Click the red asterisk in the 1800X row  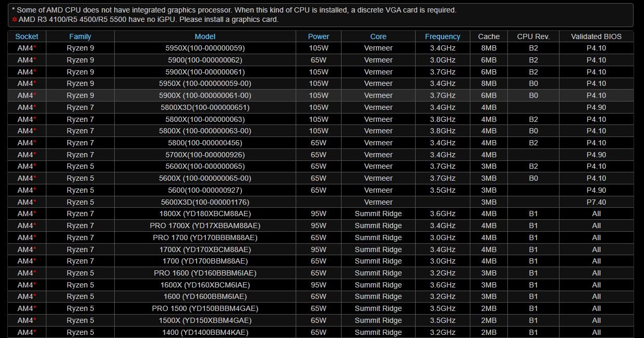35,213
